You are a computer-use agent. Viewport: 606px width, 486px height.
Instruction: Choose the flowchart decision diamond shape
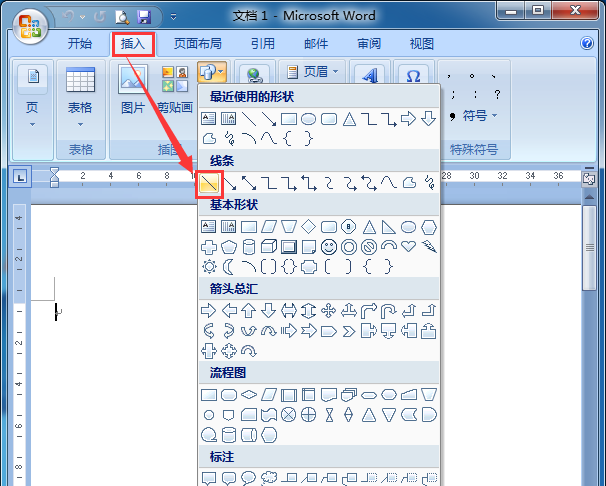click(x=249, y=394)
